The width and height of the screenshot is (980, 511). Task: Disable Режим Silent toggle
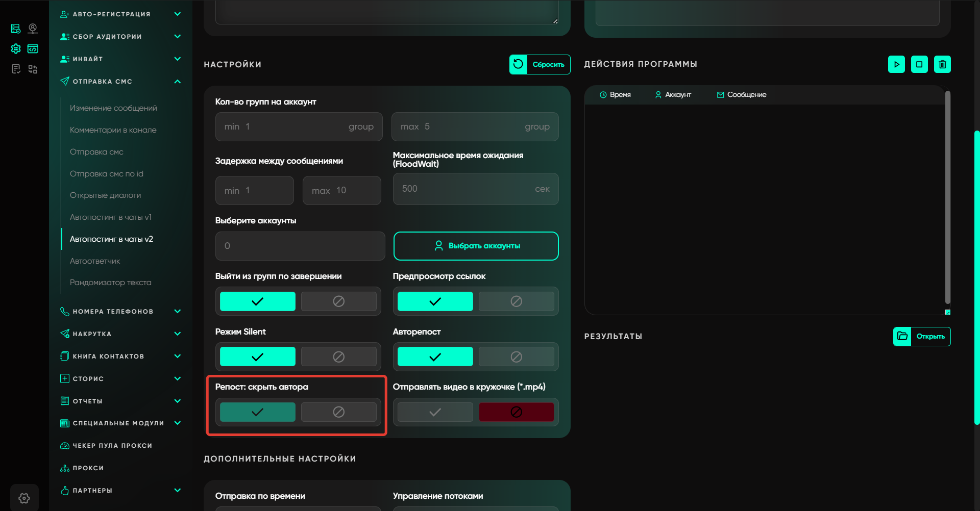338,357
